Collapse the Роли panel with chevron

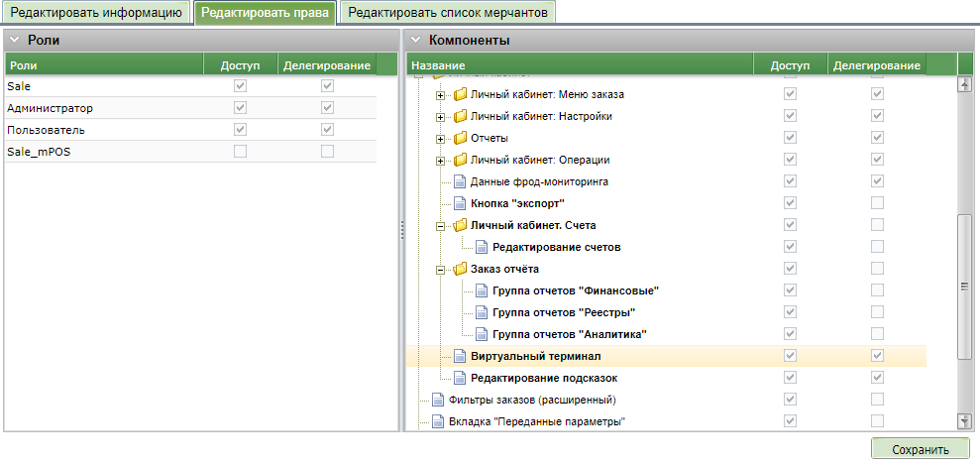[x=15, y=41]
